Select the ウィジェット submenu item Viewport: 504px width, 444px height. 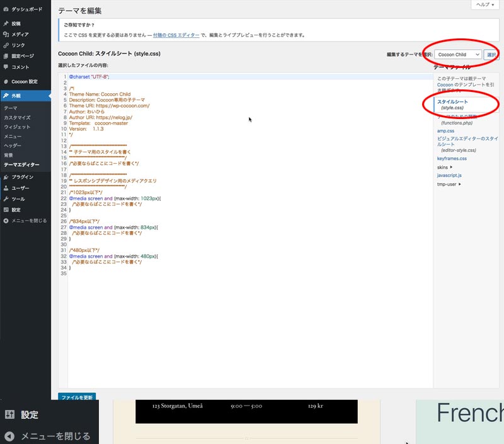[17, 127]
